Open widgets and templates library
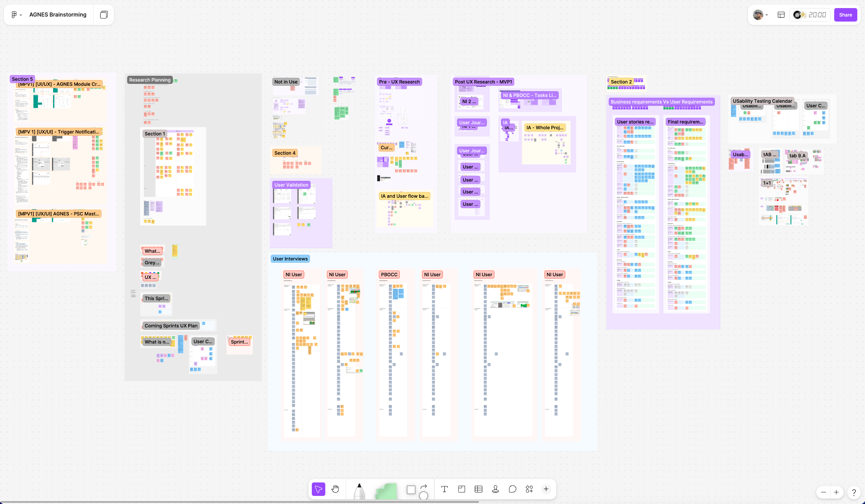 coord(529,489)
